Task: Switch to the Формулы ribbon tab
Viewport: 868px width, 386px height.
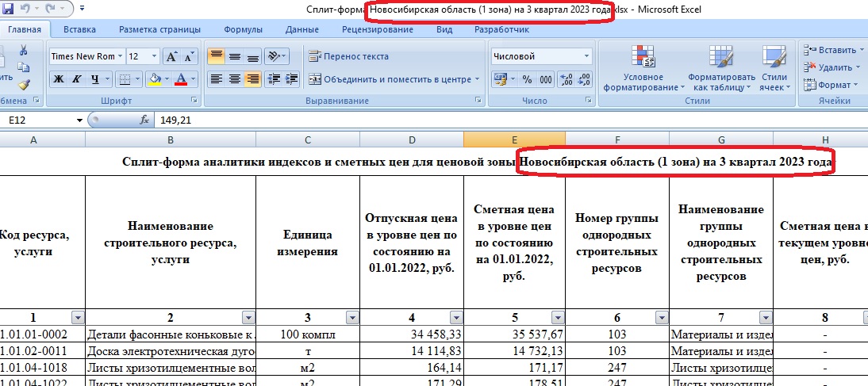Action: (243, 29)
